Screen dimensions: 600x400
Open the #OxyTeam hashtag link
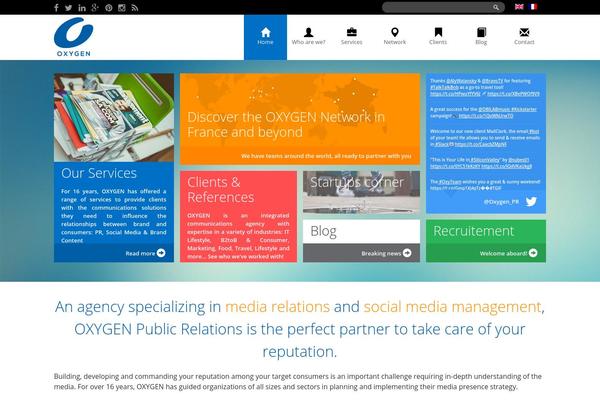[450, 182]
